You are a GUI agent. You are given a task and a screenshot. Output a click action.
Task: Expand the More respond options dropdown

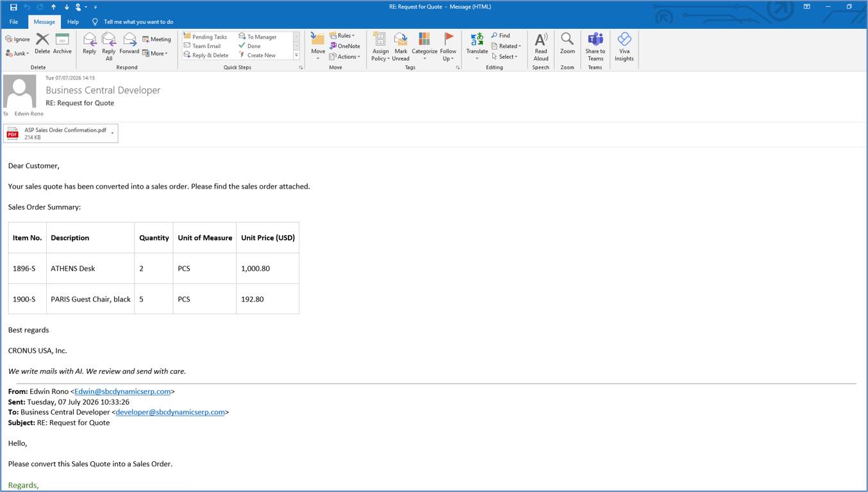(154, 53)
